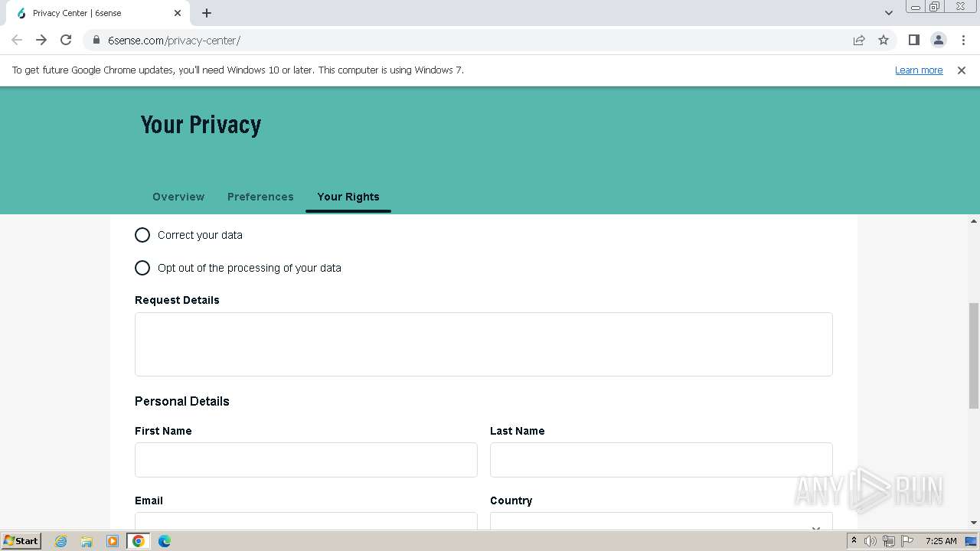Screen dimensions: 980x551
Task: Open the Chrome profile avatar
Action: pyautogui.click(x=938, y=40)
